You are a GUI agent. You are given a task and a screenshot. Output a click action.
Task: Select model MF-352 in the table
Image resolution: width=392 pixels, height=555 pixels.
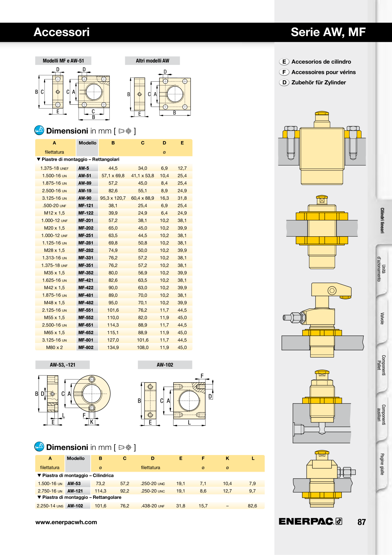(x=87, y=273)
